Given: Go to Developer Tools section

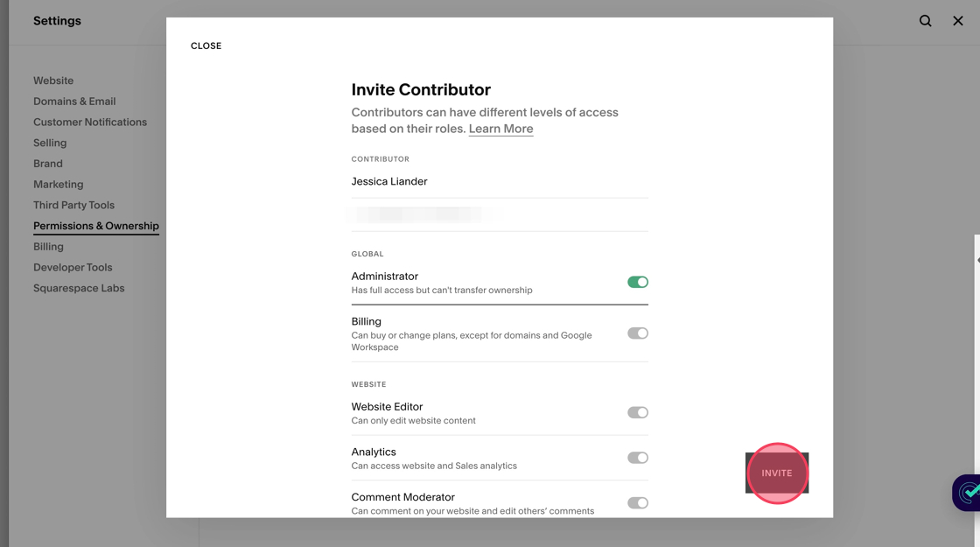Looking at the screenshot, I should point(73,268).
